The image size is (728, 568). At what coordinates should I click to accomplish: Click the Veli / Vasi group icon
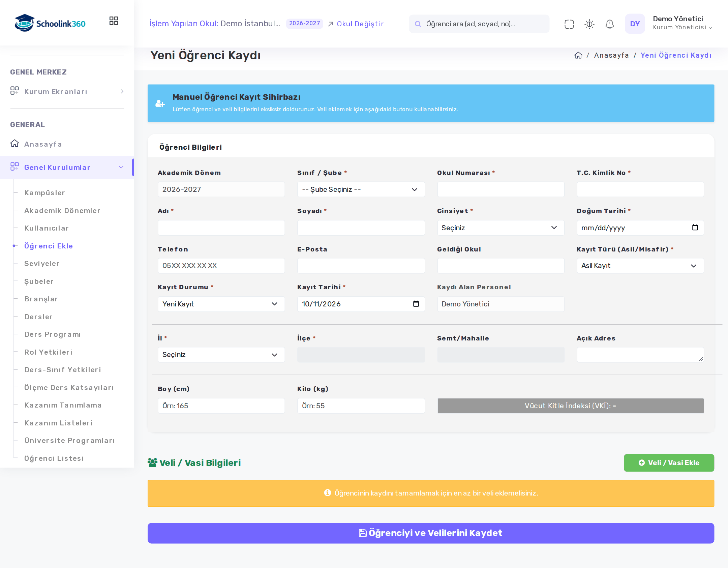152,462
